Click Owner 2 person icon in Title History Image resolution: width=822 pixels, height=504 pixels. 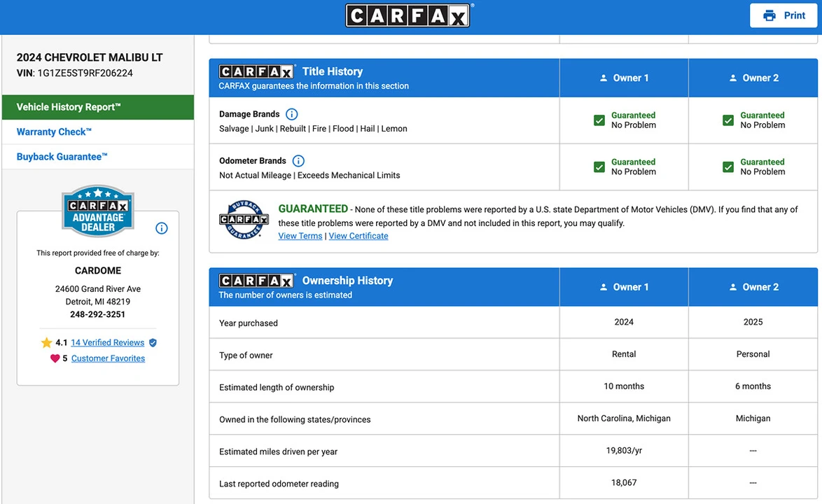pyautogui.click(x=733, y=78)
